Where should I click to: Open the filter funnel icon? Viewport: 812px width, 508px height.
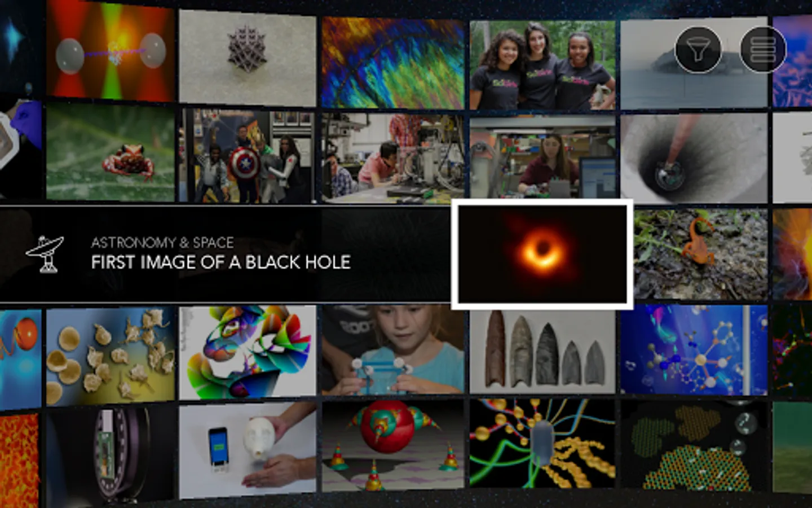click(x=698, y=50)
